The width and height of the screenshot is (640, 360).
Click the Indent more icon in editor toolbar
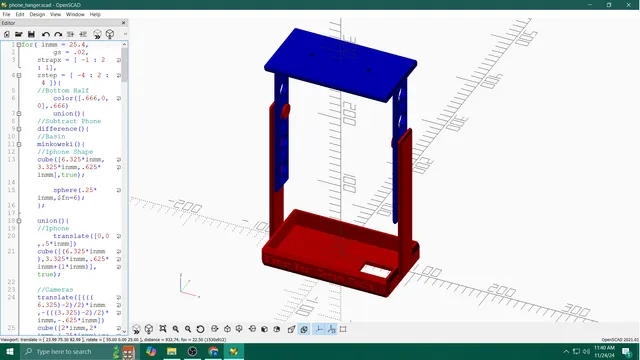coord(83,34)
